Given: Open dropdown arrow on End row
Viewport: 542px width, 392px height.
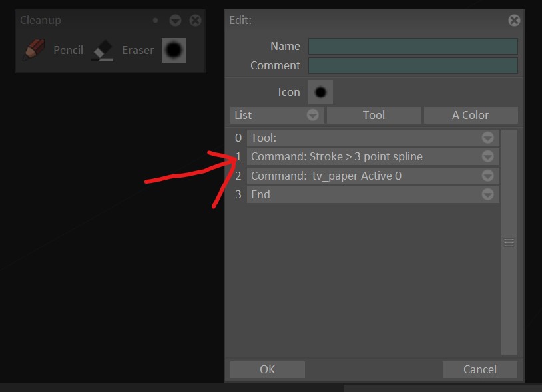Looking at the screenshot, I should click(487, 194).
